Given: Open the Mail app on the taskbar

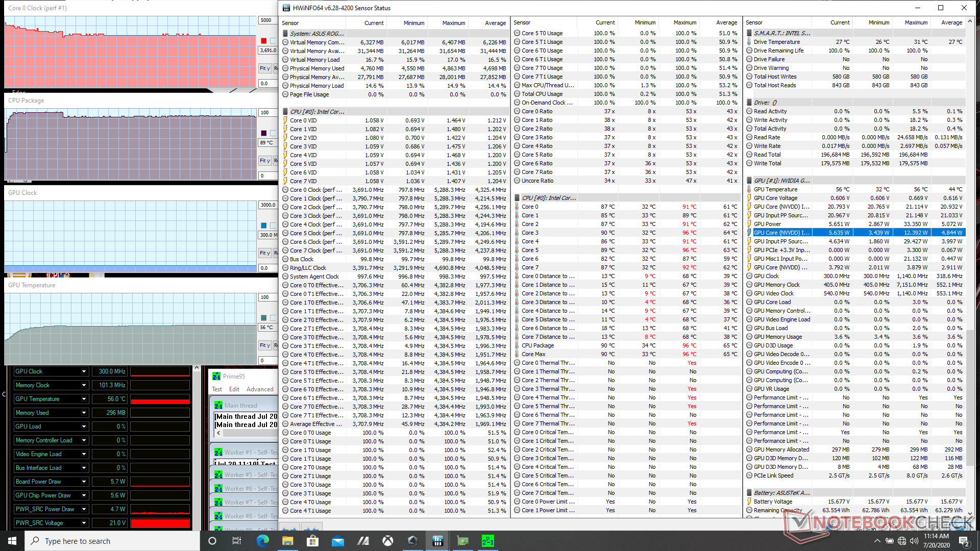Looking at the screenshot, I should (337, 541).
